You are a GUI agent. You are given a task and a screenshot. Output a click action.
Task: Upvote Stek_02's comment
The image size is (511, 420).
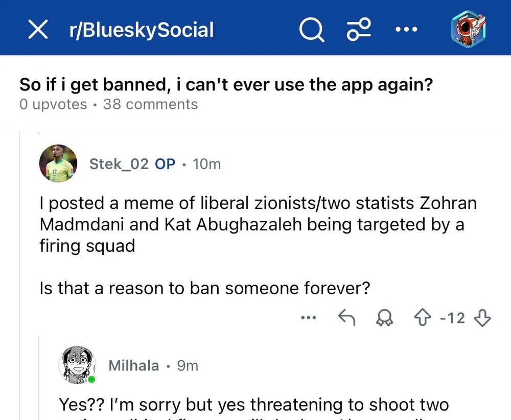click(423, 318)
